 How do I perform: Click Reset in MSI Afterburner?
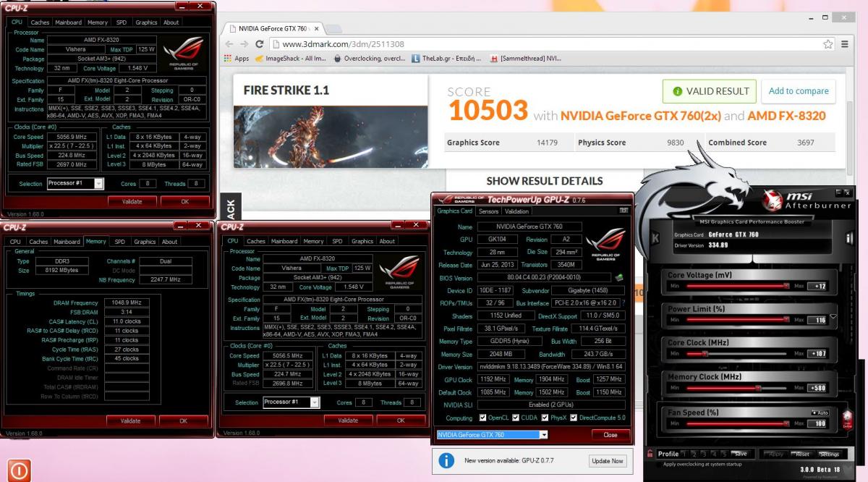click(802, 454)
